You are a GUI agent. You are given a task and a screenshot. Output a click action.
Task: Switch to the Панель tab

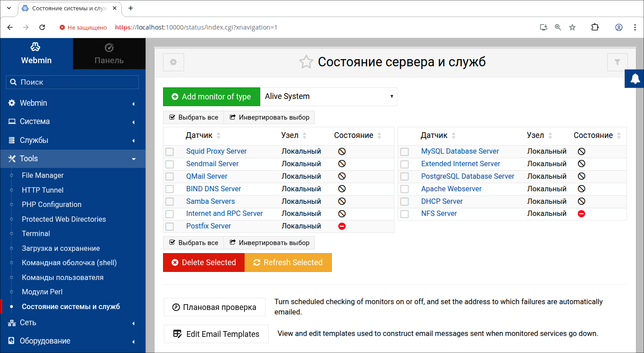pos(109,53)
